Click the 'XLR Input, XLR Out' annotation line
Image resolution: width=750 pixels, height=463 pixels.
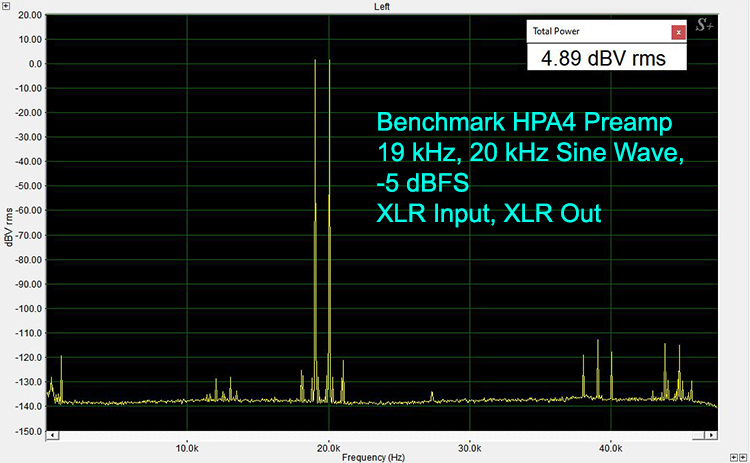(x=488, y=212)
